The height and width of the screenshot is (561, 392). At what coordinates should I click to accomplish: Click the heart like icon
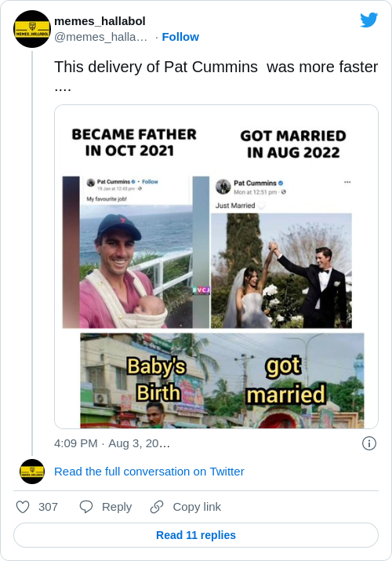tap(23, 507)
